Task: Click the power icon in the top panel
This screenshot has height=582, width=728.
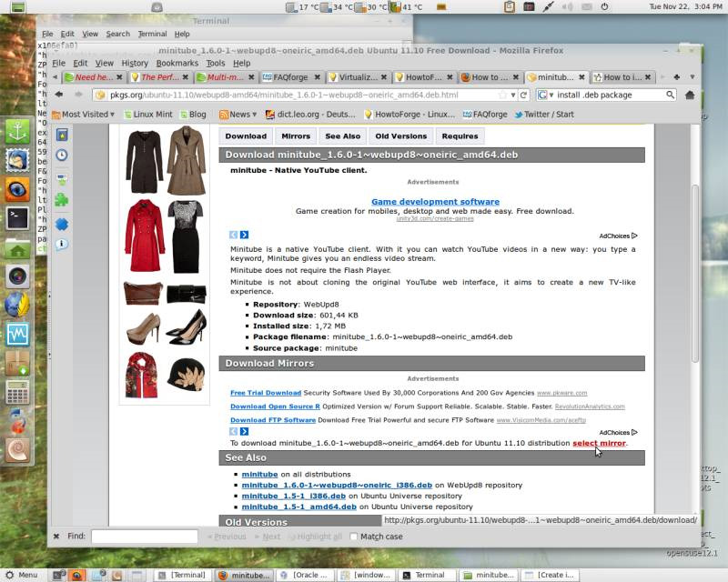Action: [x=604, y=6]
